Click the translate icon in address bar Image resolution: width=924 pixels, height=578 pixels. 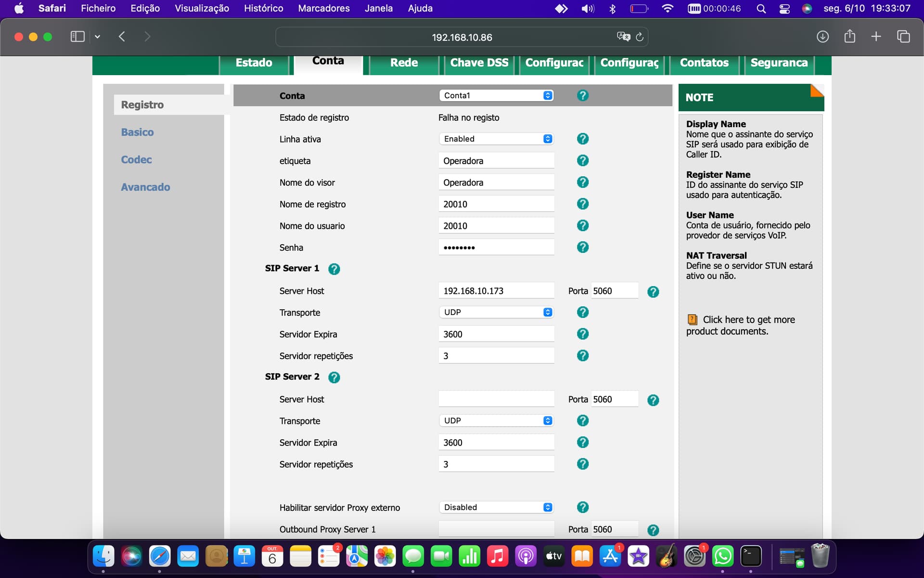(623, 37)
